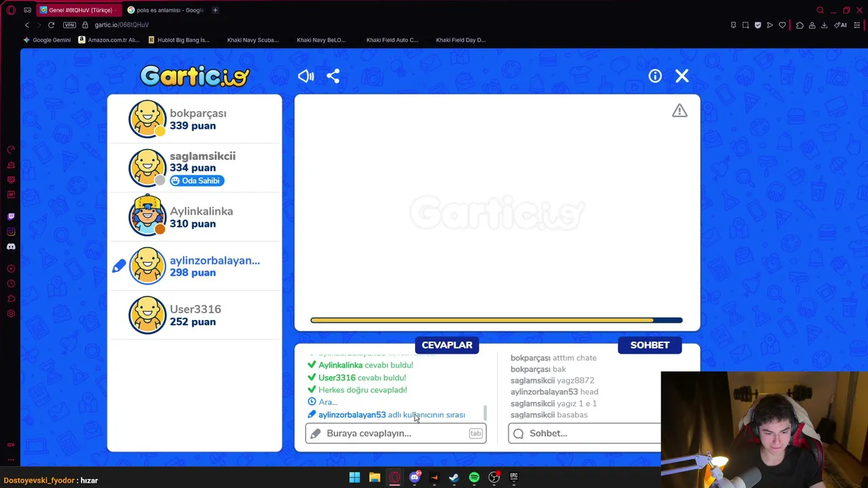Click the report drawing warning icon
868x488 pixels.
tap(679, 110)
